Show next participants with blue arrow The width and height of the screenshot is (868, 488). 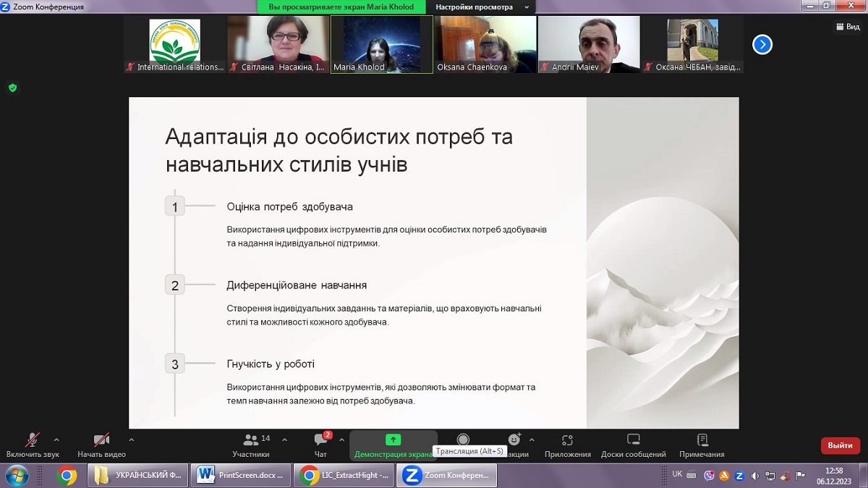[x=762, y=45]
